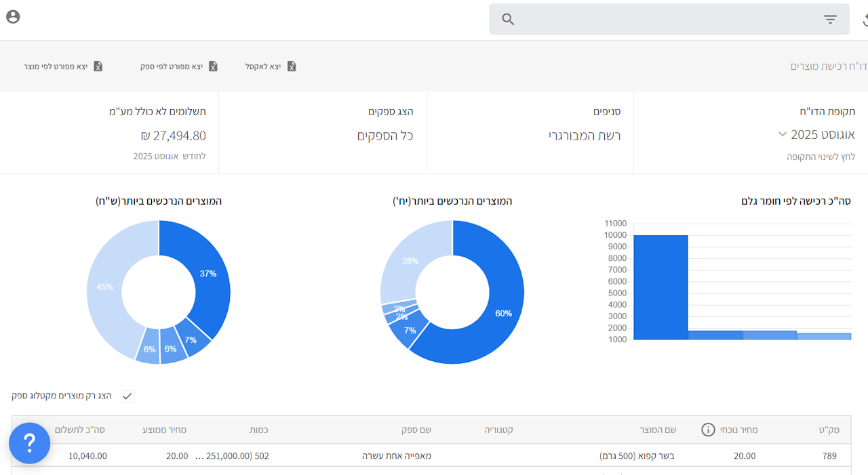Viewport: 868px width, 475px height.
Task: Click inside the top search field
Action: click(665, 20)
